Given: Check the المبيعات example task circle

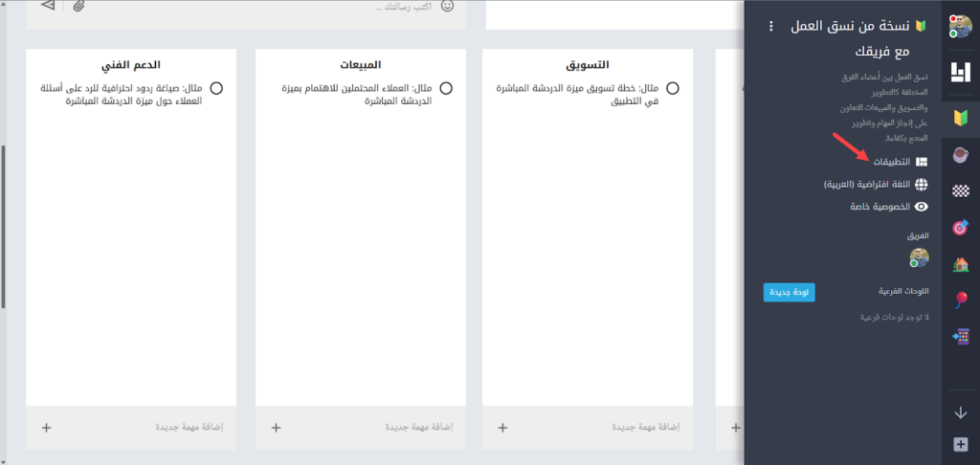Looking at the screenshot, I should pos(445,88).
